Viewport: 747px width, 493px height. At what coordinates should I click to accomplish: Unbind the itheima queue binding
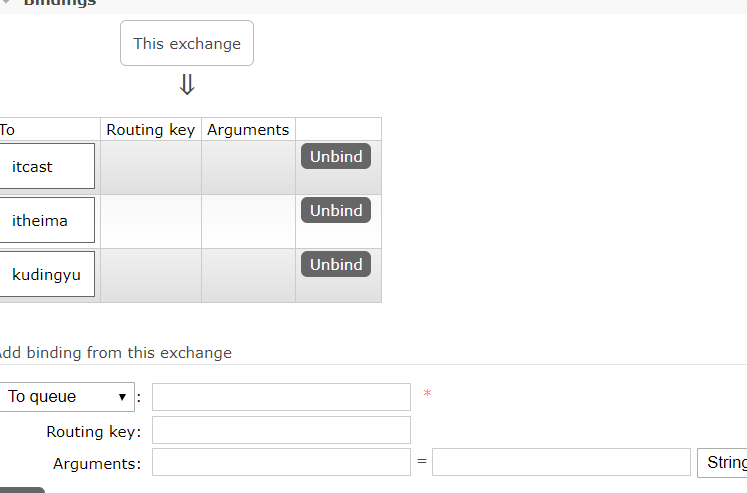[336, 210]
